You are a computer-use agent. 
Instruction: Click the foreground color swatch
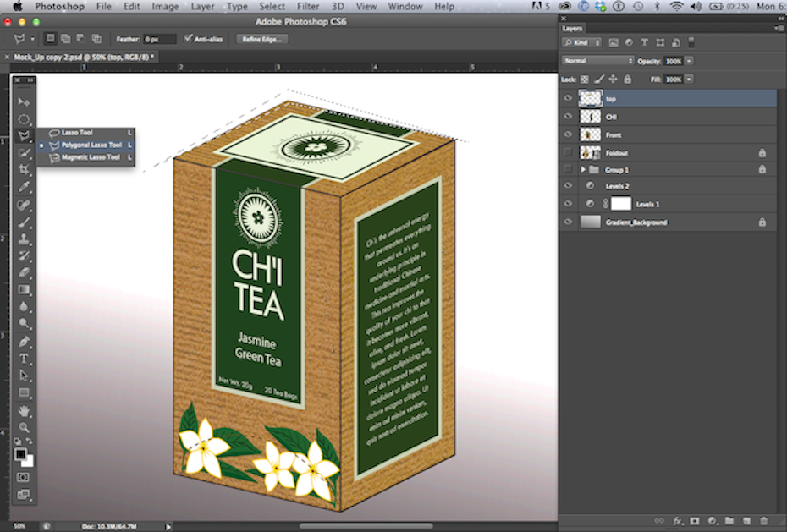tap(20, 455)
